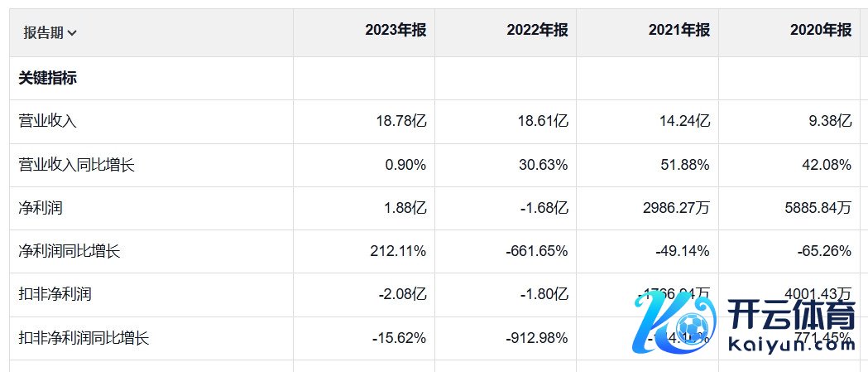
Task: Choose the 2020年报 column header
Action: [821, 31]
